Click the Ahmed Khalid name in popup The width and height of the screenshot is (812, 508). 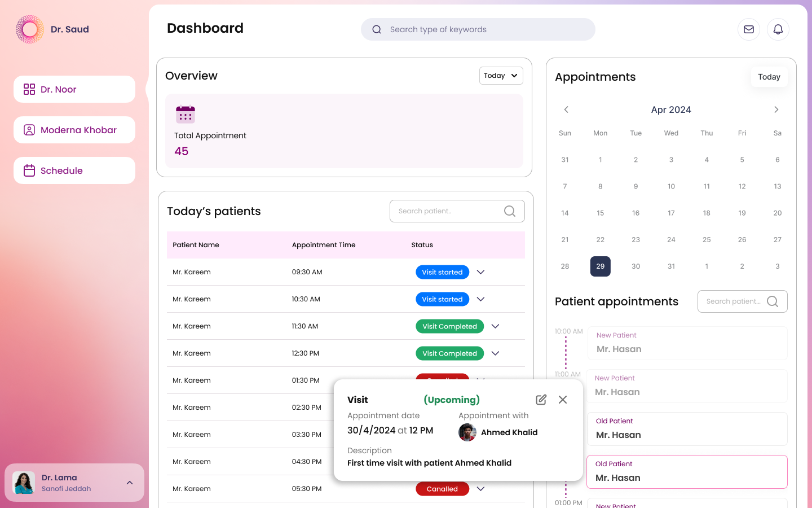tap(509, 432)
